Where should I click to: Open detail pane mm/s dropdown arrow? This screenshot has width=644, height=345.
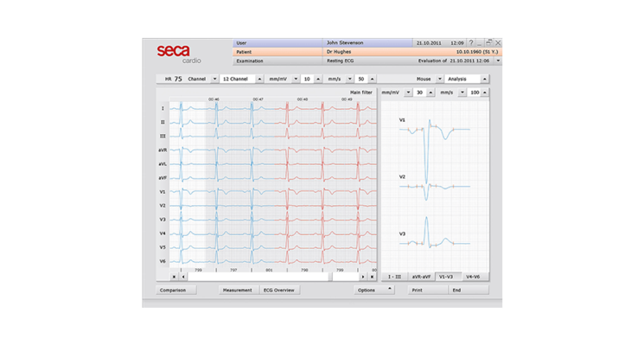462,93
